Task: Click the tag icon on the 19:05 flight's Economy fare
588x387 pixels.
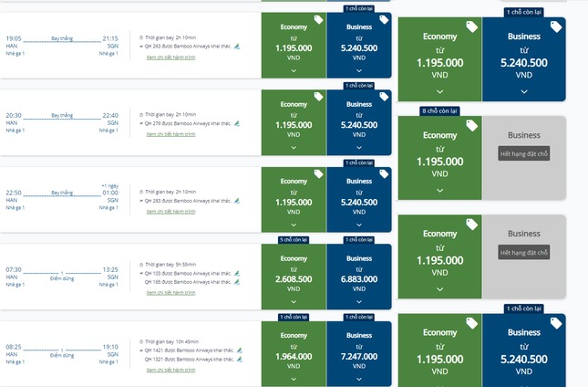Action: coord(319,19)
